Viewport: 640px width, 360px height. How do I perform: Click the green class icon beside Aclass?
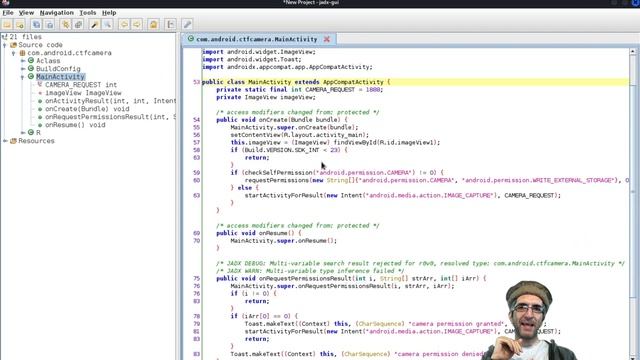click(x=31, y=60)
